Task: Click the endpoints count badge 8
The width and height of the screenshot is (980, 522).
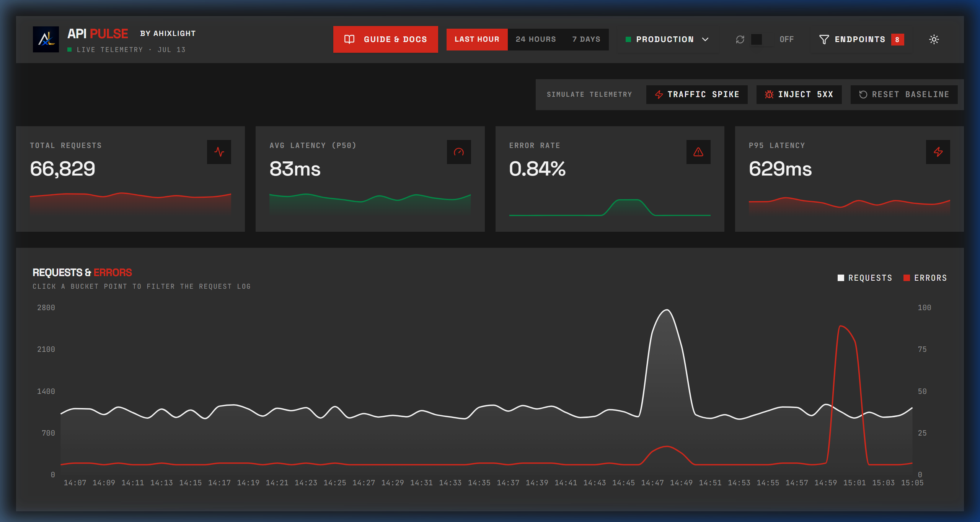Action: coord(897,39)
